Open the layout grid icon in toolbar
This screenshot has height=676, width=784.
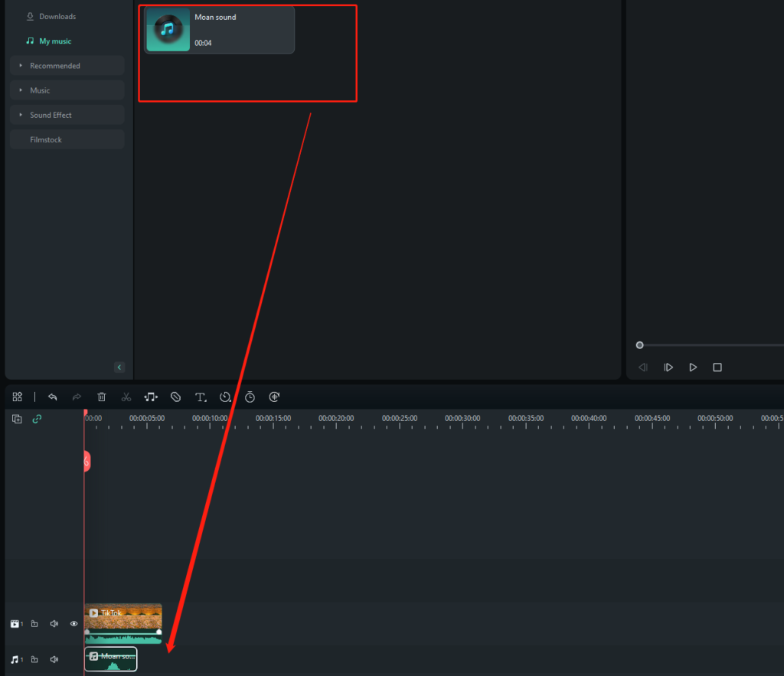pyautogui.click(x=18, y=397)
